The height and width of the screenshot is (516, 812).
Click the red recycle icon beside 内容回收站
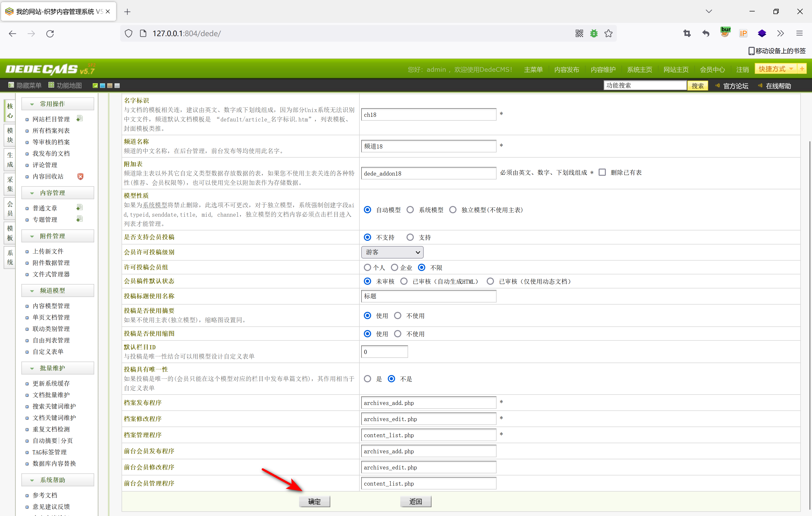[80, 176]
